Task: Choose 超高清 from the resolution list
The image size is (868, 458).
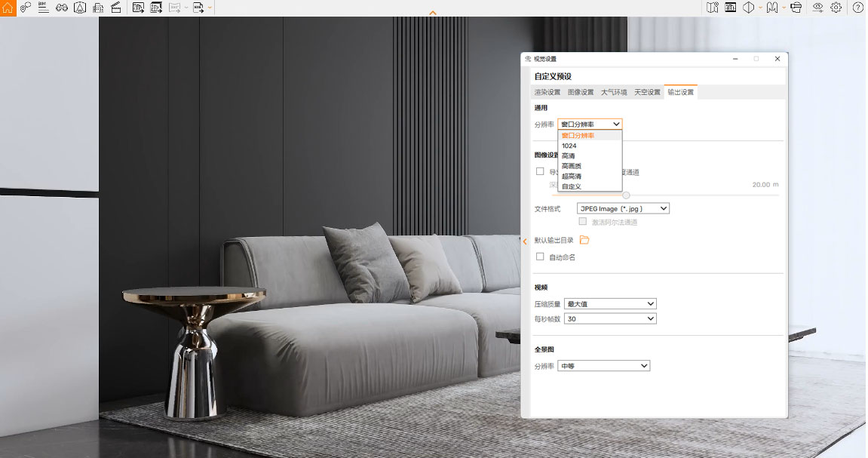Action: 590,176
